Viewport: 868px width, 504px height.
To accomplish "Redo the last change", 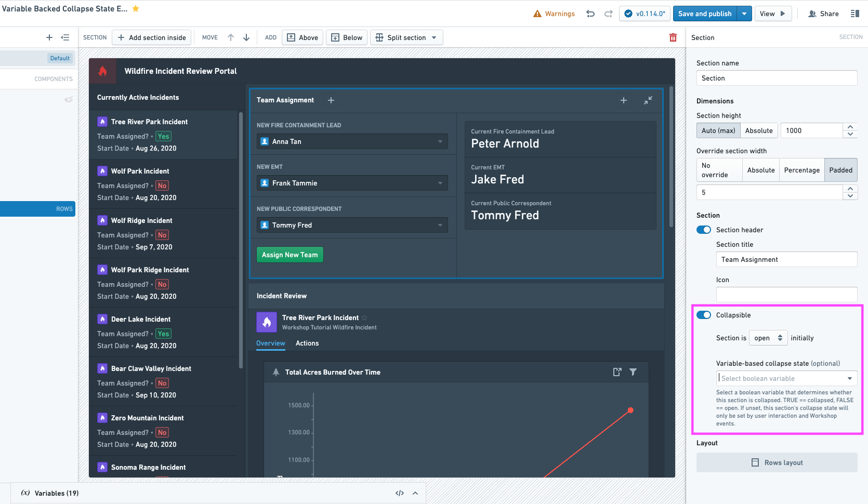I will (x=608, y=14).
